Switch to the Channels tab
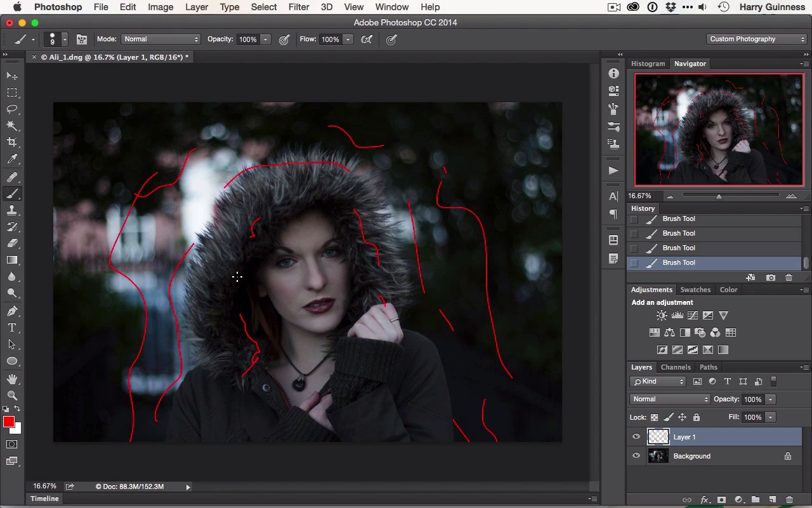This screenshot has height=508, width=812. point(676,367)
